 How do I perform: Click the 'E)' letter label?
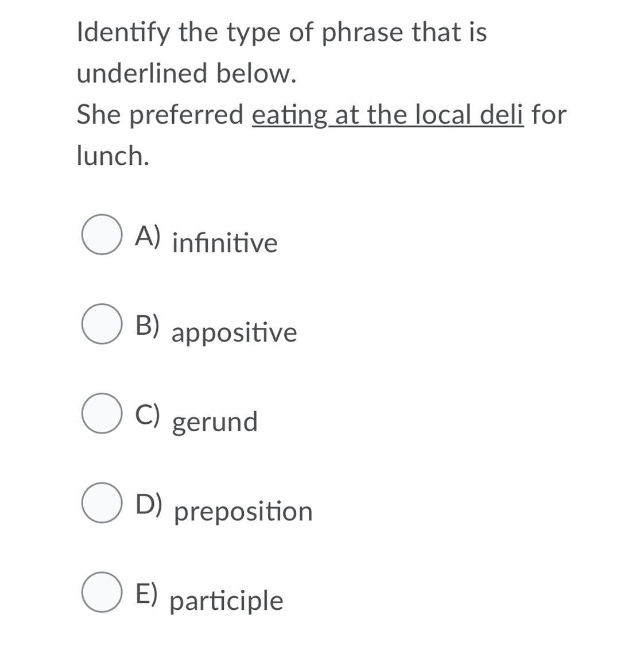pos(146,594)
